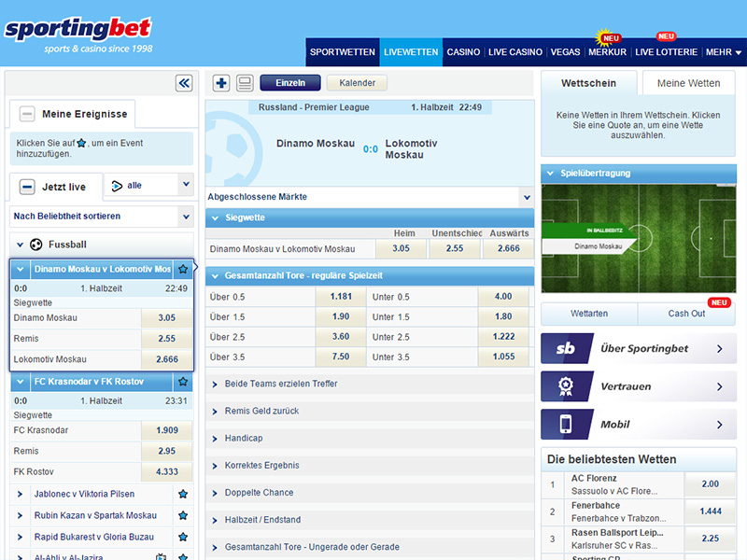This screenshot has height=560, width=747.
Task: Collapse the Siegwette market section
Action: pyautogui.click(x=216, y=218)
